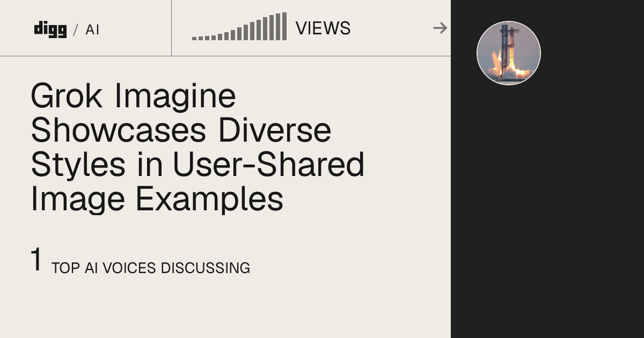Image resolution: width=644 pixels, height=338 pixels.
Task: Open the Grok Imagine headline
Action: [197, 148]
